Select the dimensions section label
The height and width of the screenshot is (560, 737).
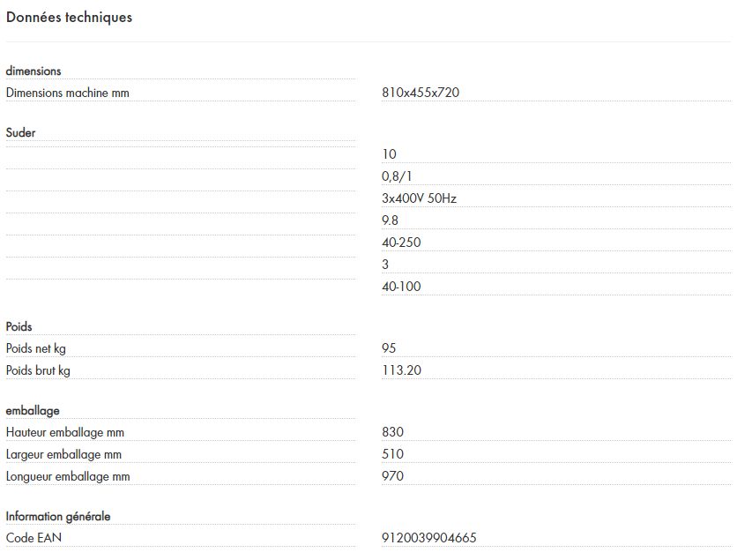click(33, 71)
